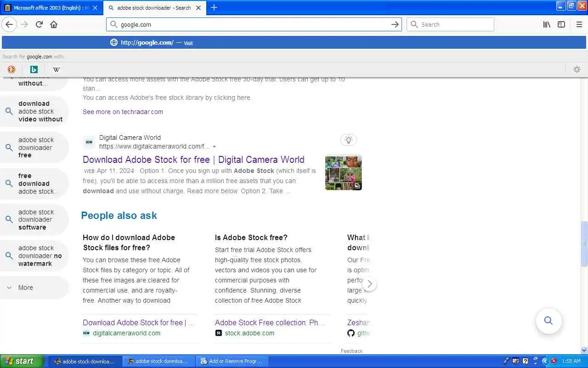Click the People also ask heading
Image resolution: width=588 pixels, height=368 pixels.
pyautogui.click(x=119, y=215)
